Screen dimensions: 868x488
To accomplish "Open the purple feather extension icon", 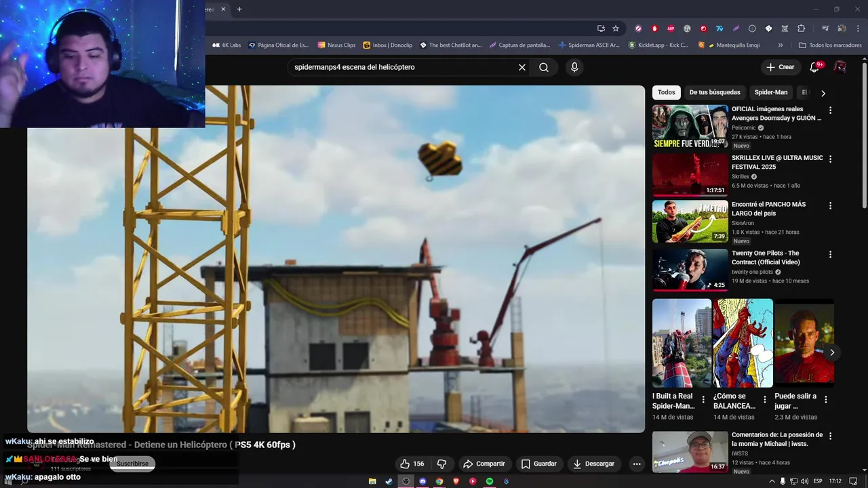I will click(736, 28).
